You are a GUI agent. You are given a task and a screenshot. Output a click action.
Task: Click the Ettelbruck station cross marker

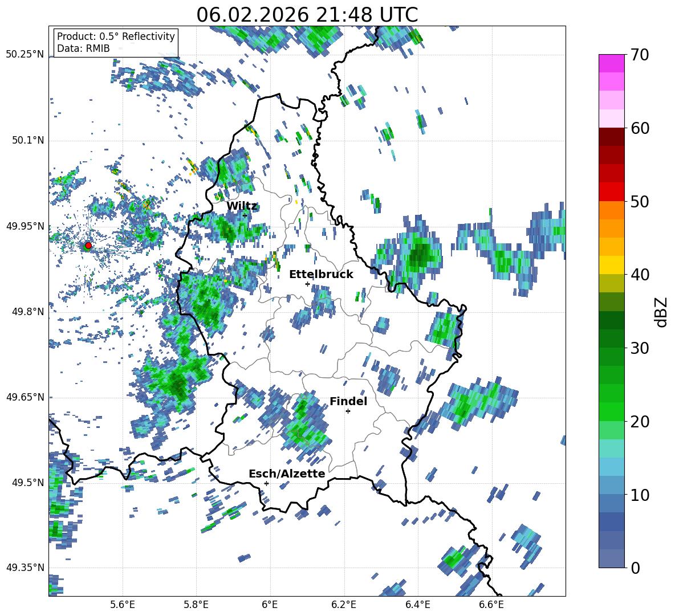tap(307, 284)
